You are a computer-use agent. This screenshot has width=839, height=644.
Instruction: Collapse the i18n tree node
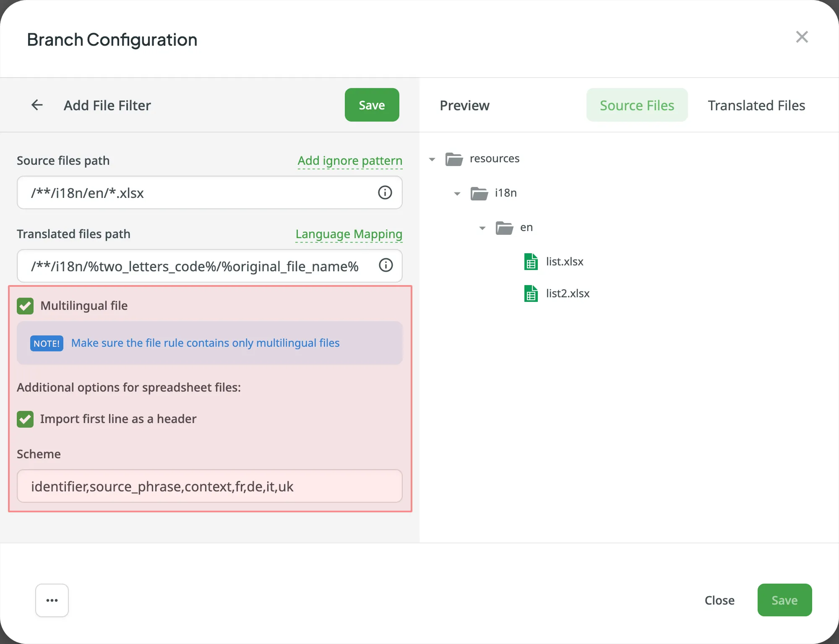[457, 193]
